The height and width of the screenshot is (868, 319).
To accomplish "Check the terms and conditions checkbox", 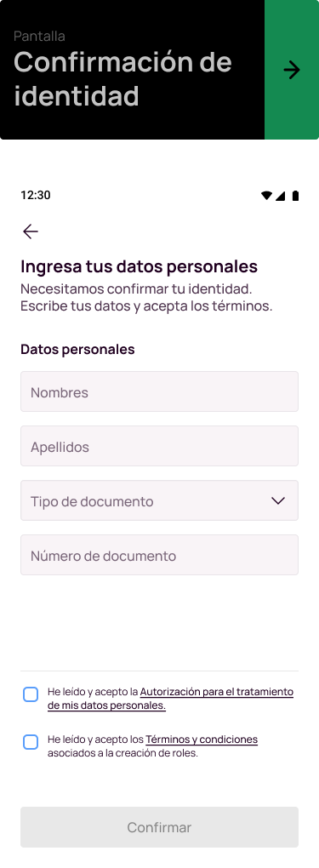I will pyautogui.click(x=31, y=742).
